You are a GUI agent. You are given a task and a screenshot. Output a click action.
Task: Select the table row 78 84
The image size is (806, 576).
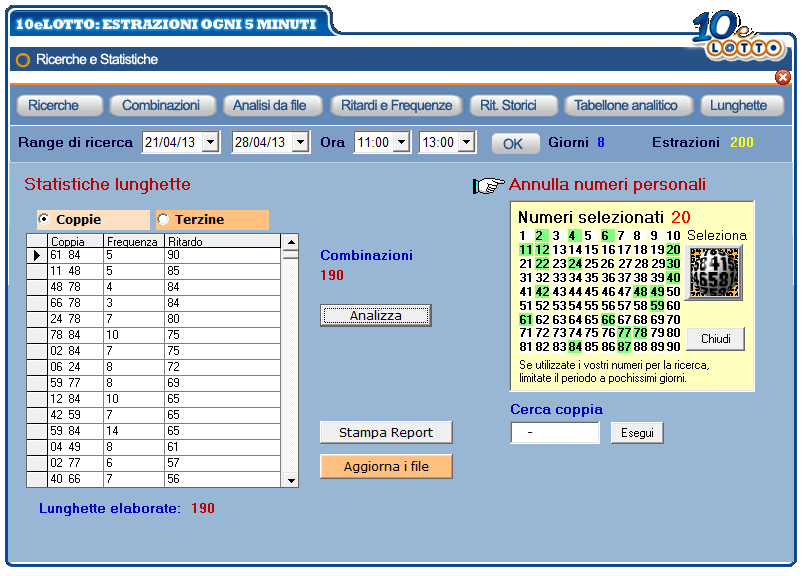tap(153, 335)
